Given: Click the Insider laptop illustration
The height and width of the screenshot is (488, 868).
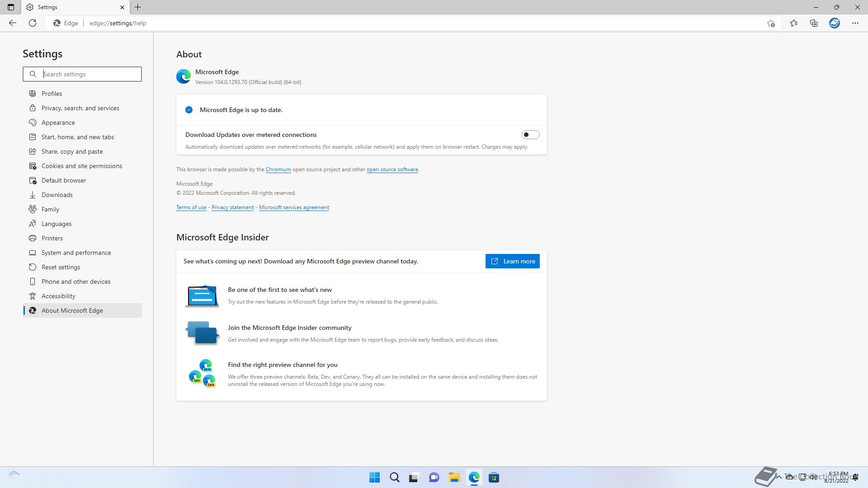Looking at the screenshot, I should coord(202,296).
